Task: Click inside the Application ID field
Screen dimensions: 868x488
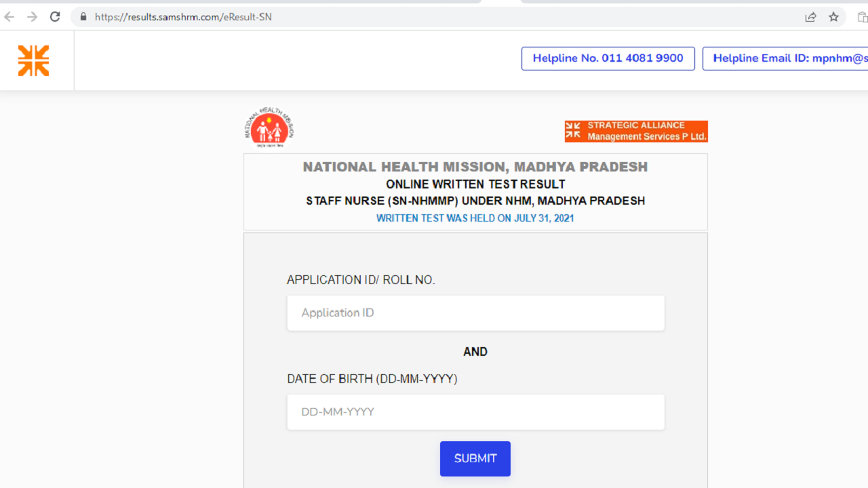Action: pyautogui.click(x=475, y=312)
